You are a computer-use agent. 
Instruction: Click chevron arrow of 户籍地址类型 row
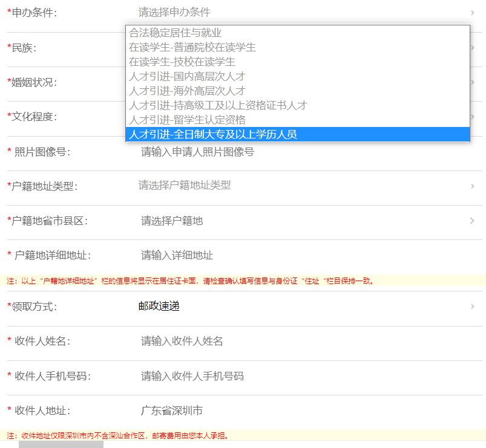tap(472, 186)
